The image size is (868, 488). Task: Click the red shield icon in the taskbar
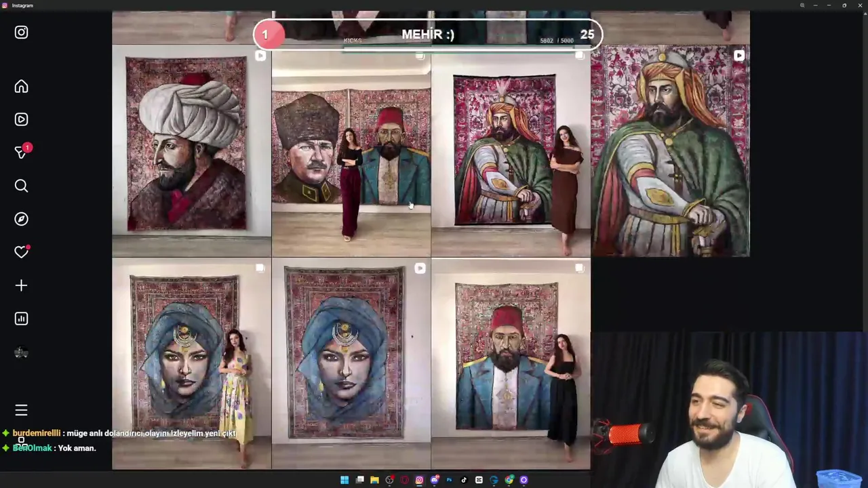coord(404,480)
